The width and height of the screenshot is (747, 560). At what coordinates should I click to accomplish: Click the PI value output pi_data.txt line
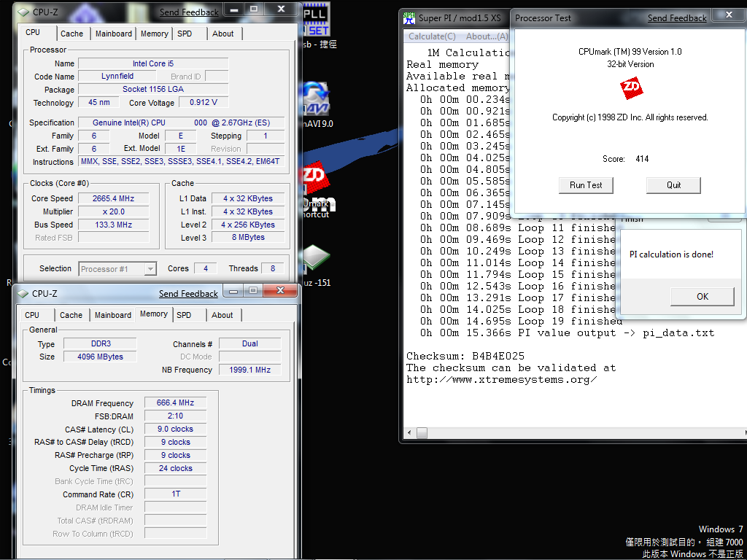tap(567, 332)
